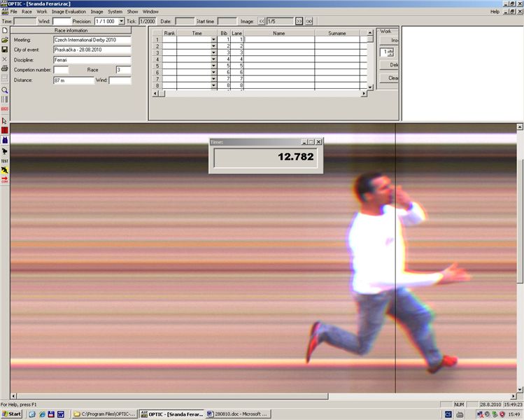
Task: Click the Race number field showing 3
Action: [123, 70]
